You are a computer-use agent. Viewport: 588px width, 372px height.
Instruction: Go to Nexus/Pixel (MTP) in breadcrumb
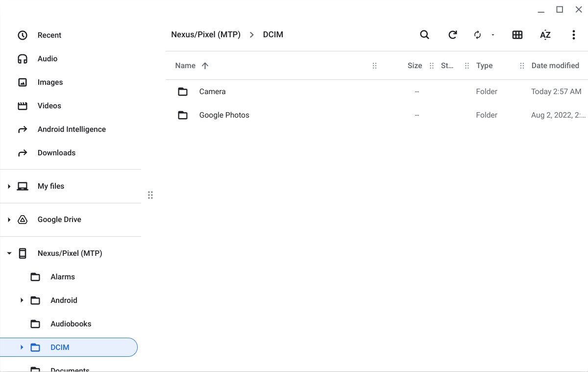click(206, 35)
